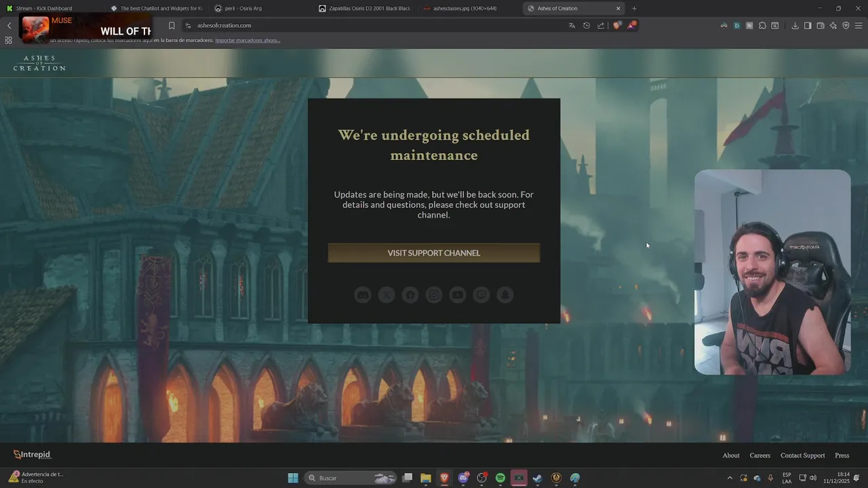Open the X (Twitter) social icon
Viewport: 868px width, 488px height.
387,295
